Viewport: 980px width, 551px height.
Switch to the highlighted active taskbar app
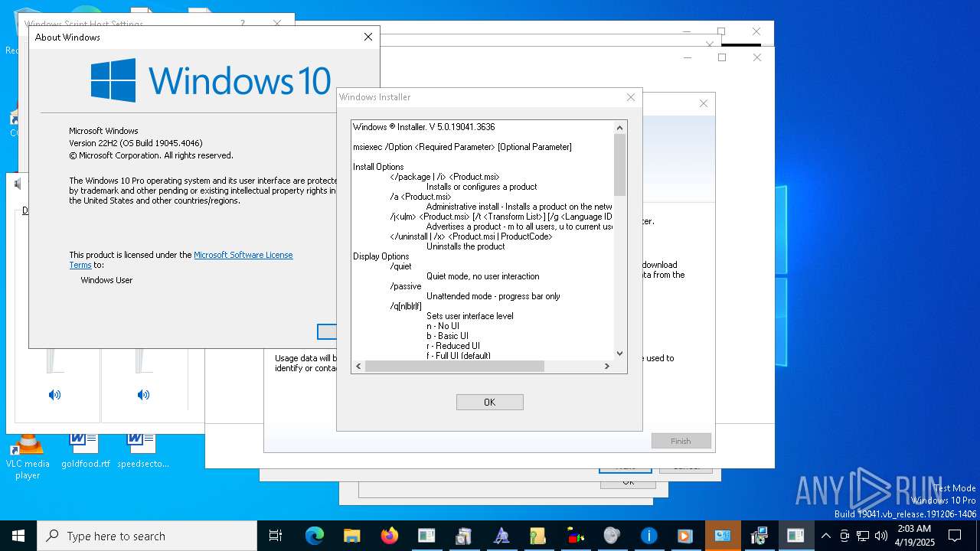pos(722,536)
